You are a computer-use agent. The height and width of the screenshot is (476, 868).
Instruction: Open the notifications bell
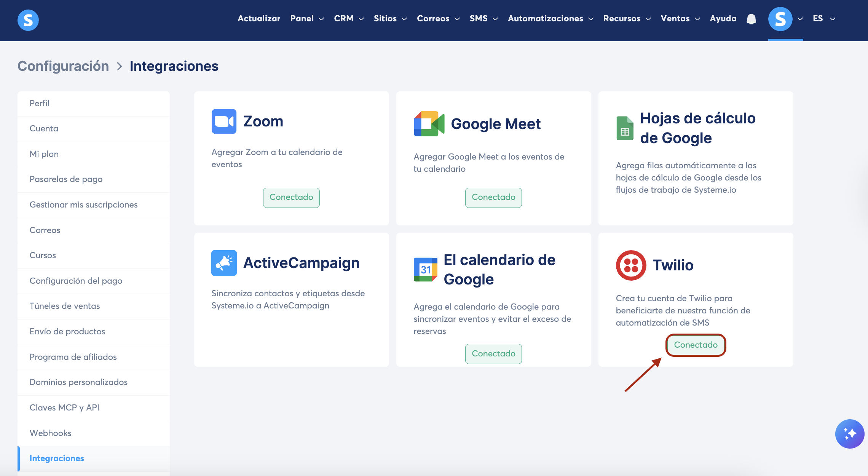point(751,19)
